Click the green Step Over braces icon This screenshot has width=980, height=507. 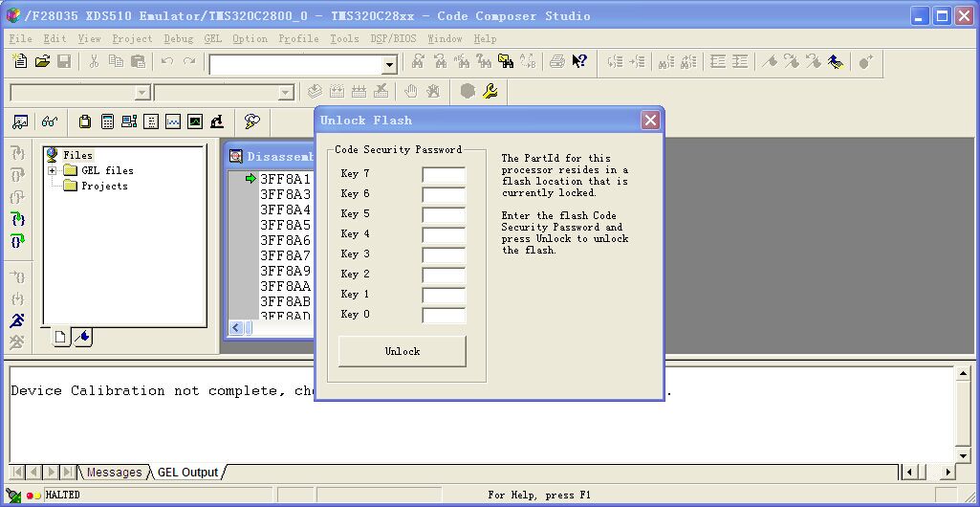click(18, 241)
